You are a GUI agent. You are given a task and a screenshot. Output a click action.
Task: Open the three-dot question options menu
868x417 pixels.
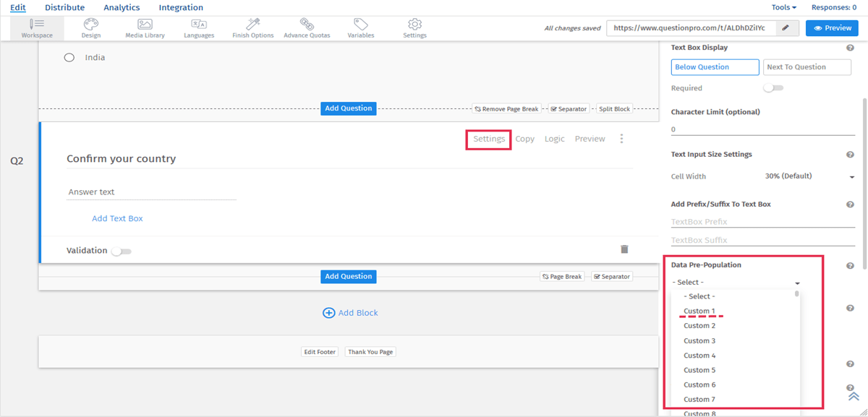coord(621,139)
